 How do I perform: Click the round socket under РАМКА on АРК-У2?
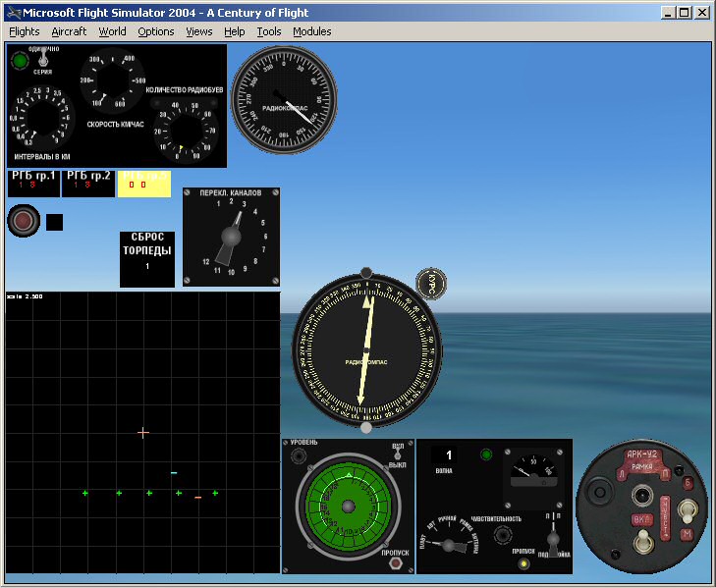click(x=642, y=496)
